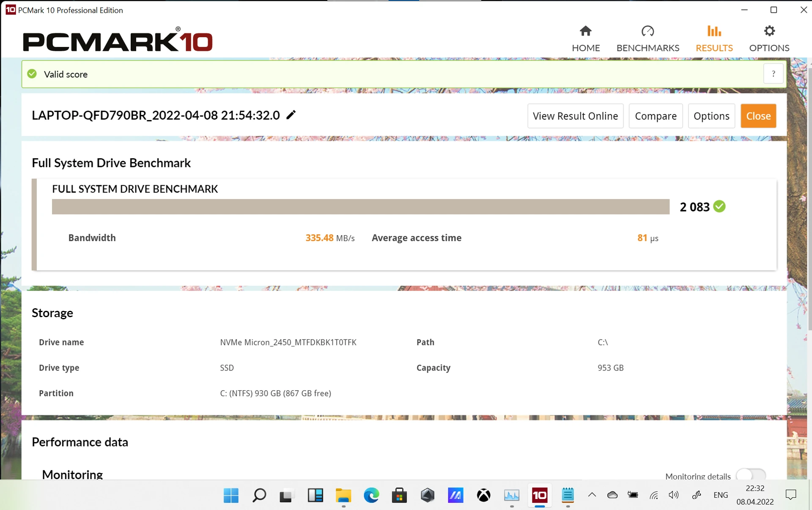Click the Full System Drive Benchmark score bar
812x510 pixels.
coord(360,207)
